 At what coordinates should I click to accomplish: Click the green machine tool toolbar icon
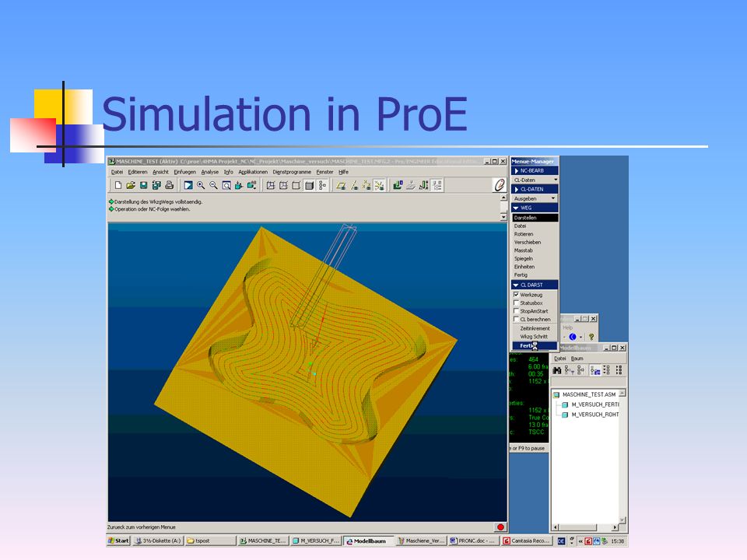[398, 185]
